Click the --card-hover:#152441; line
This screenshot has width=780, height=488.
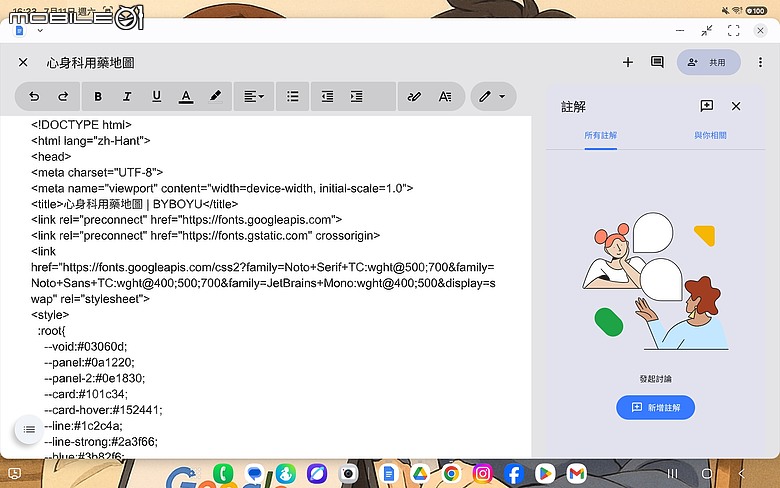coord(103,410)
